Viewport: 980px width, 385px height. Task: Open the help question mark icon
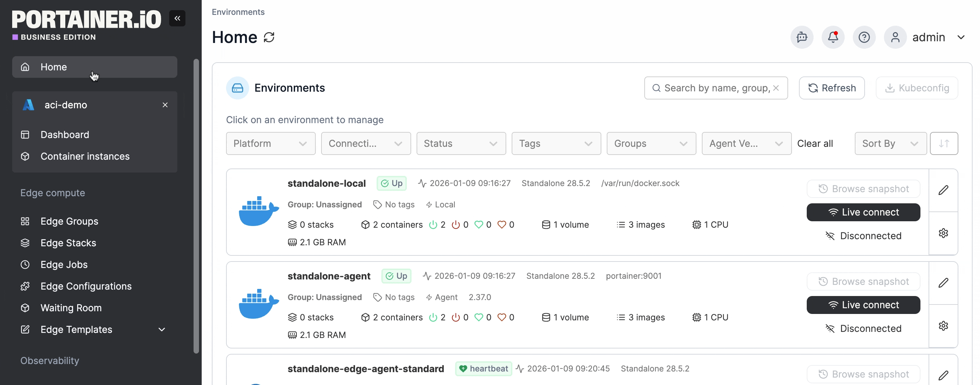(x=864, y=37)
